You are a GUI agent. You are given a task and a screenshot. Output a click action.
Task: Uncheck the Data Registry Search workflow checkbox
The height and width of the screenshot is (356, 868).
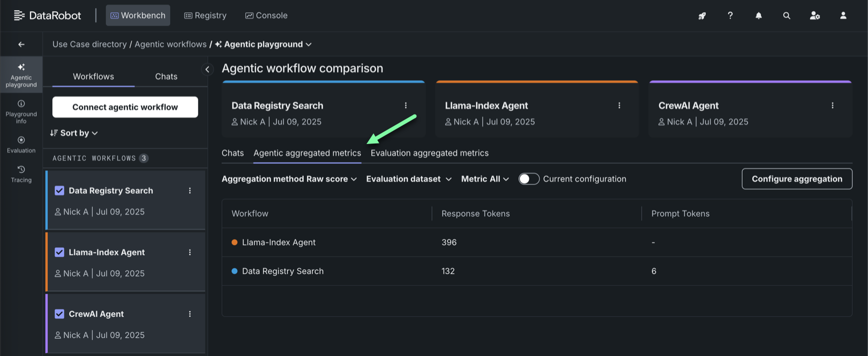click(59, 191)
